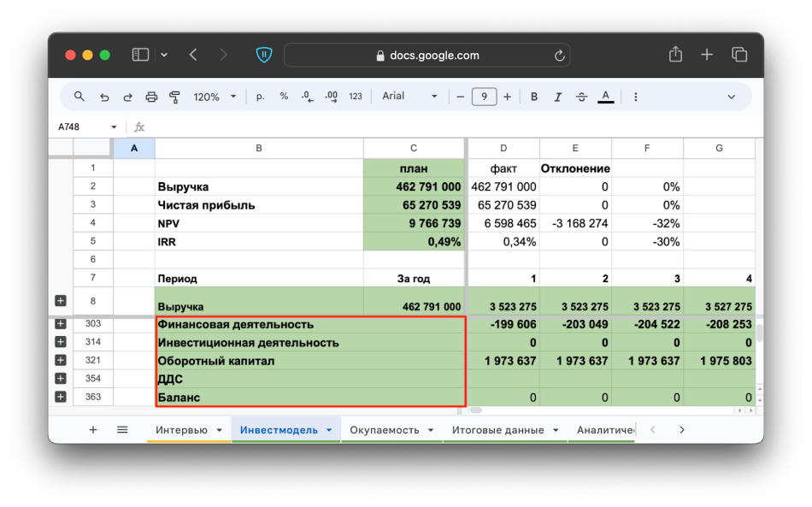The width and height of the screenshot is (812, 507).
Task: Click the undo arrow icon
Action: tap(104, 97)
